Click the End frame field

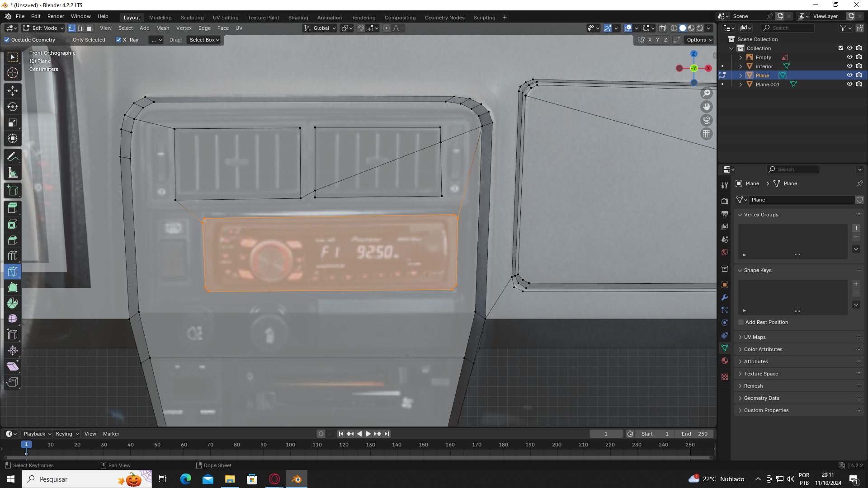694,434
